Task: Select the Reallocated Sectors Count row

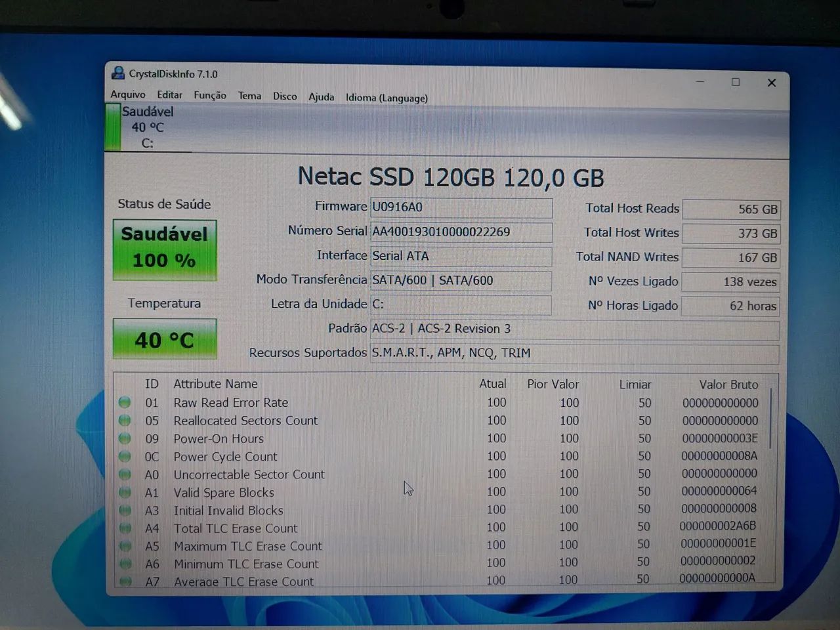Action: coord(440,421)
